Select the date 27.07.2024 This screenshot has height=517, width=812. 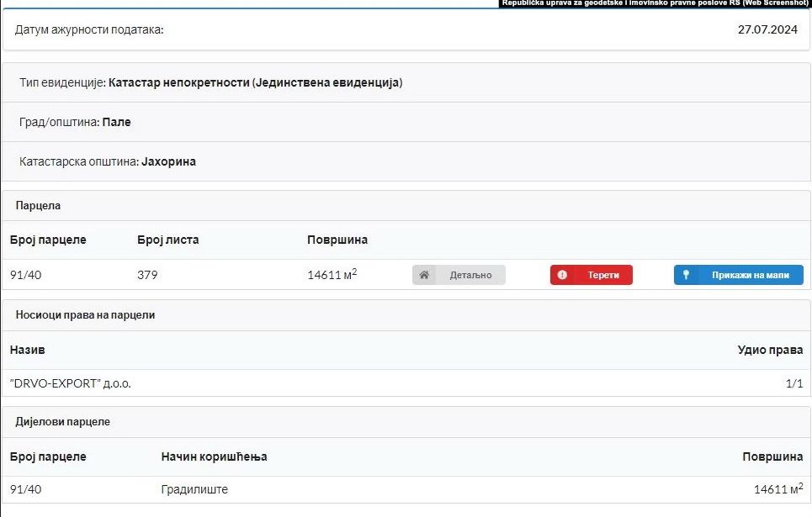767,29
